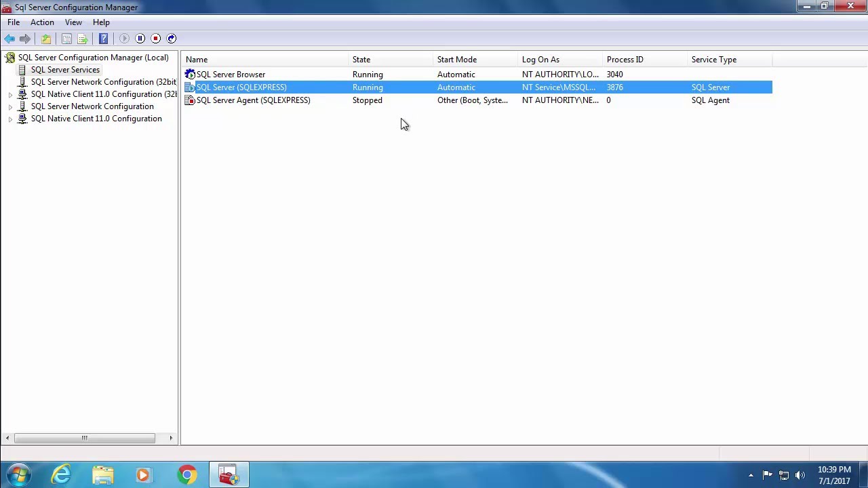The image size is (868, 488).
Task: Open Windows Media Player from the taskbar
Action: point(144,475)
